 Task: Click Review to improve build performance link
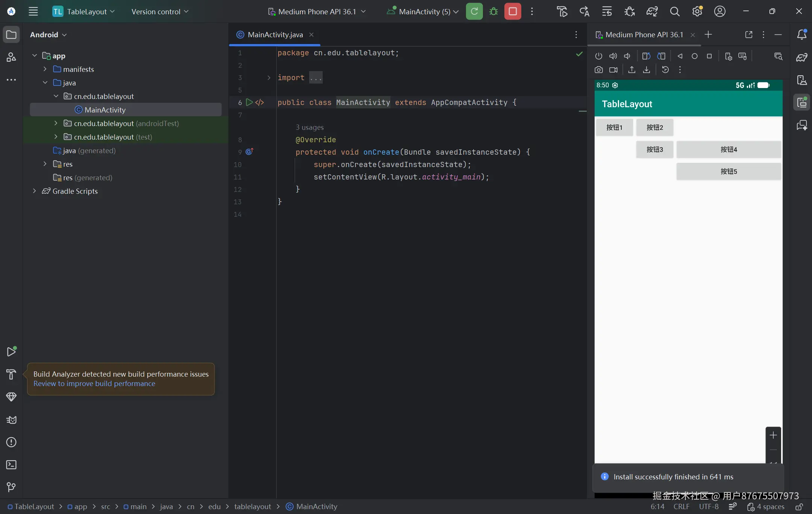pos(94,384)
